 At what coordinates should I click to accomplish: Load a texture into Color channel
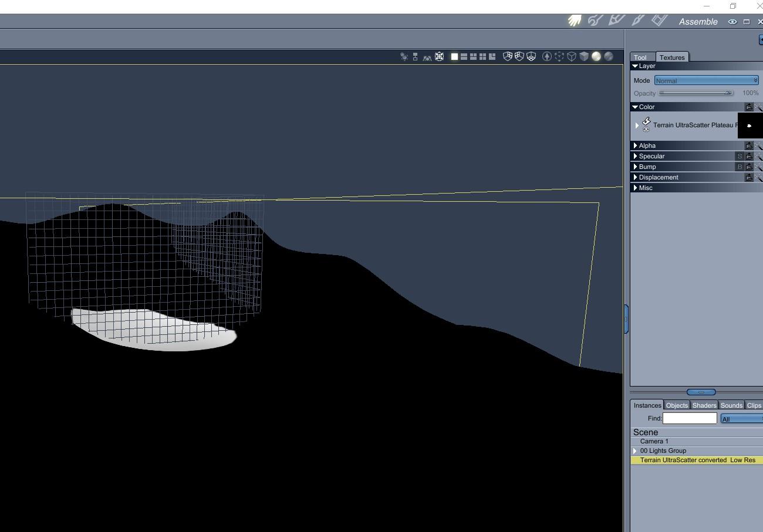[749, 107]
